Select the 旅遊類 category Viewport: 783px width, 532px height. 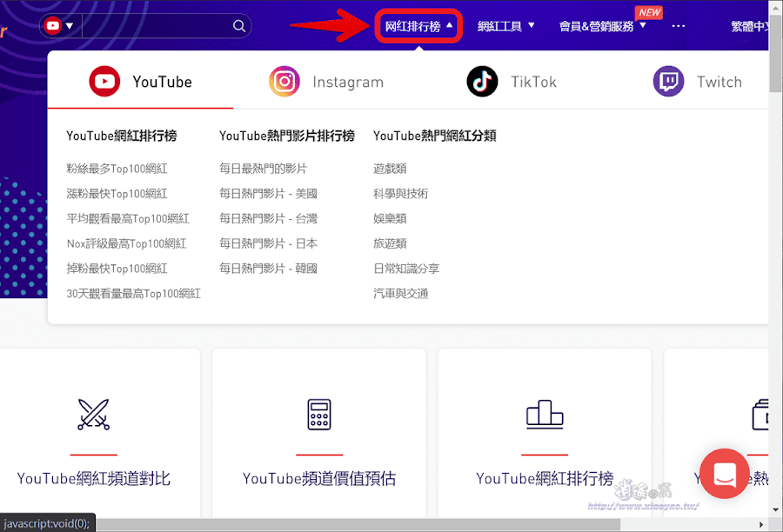point(390,243)
